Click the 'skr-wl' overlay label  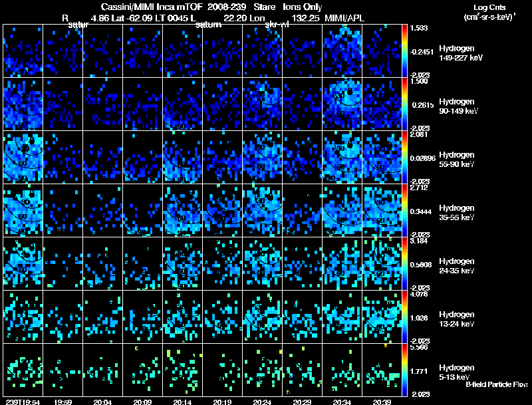pyautogui.click(x=277, y=25)
